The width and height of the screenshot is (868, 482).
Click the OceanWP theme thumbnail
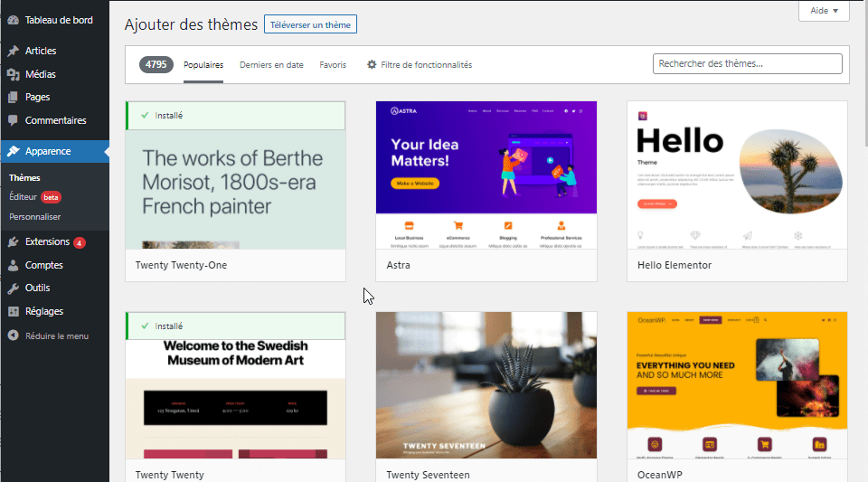[737, 385]
